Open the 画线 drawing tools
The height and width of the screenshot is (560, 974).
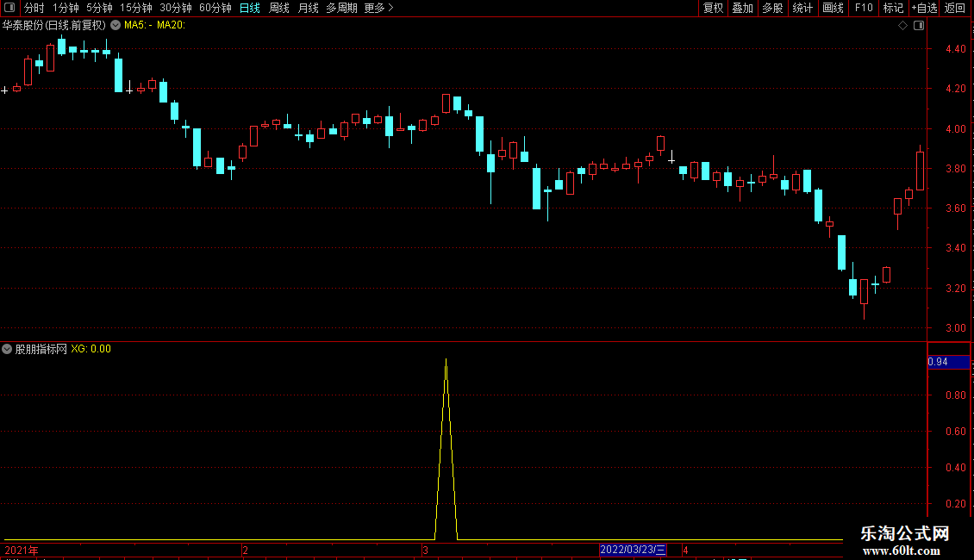pos(833,8)
